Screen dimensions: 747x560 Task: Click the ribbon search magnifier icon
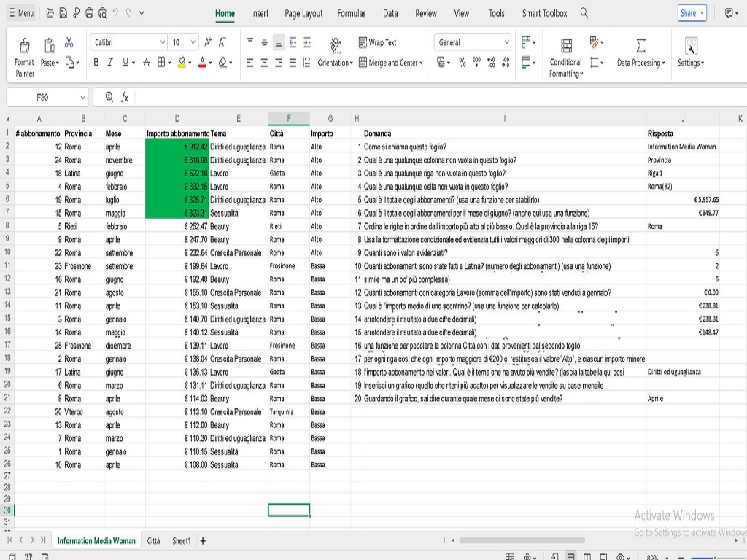click(x=584, y=13)
